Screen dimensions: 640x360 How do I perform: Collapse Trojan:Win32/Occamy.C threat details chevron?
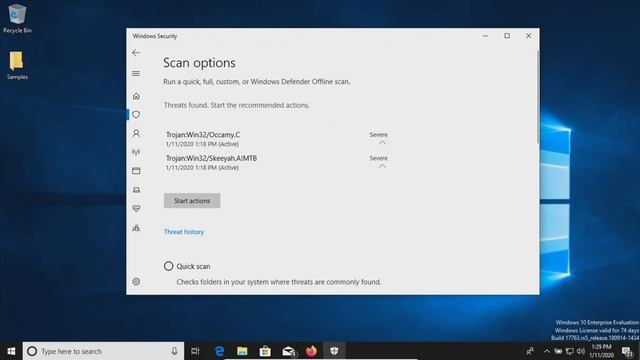click(382, 142)
